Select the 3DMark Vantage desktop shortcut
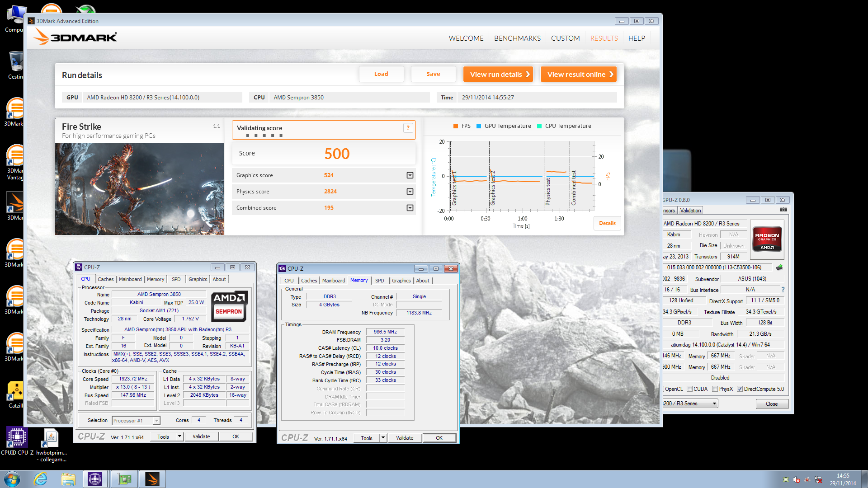Screen dimensions: 868x488 [15, 163]
